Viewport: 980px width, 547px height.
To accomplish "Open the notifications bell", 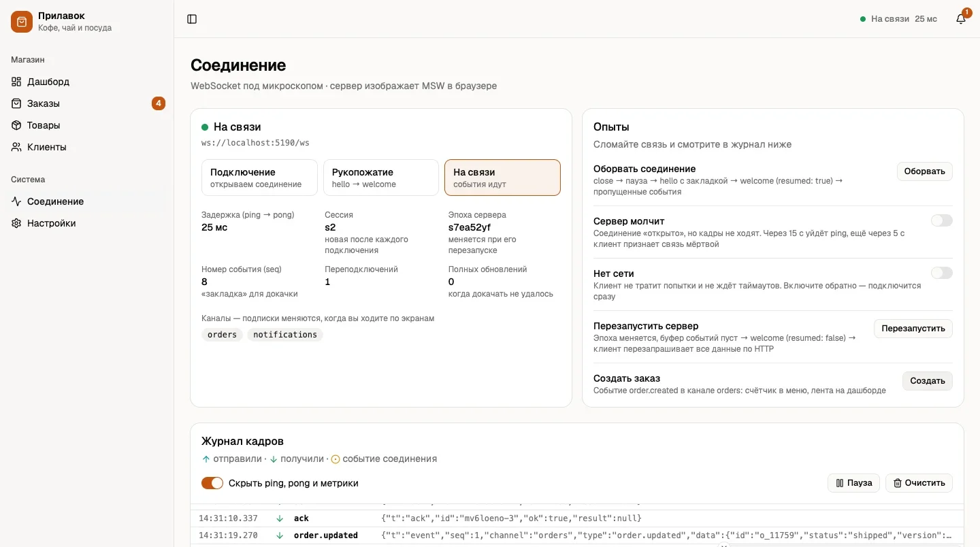I will pos(961,19).
